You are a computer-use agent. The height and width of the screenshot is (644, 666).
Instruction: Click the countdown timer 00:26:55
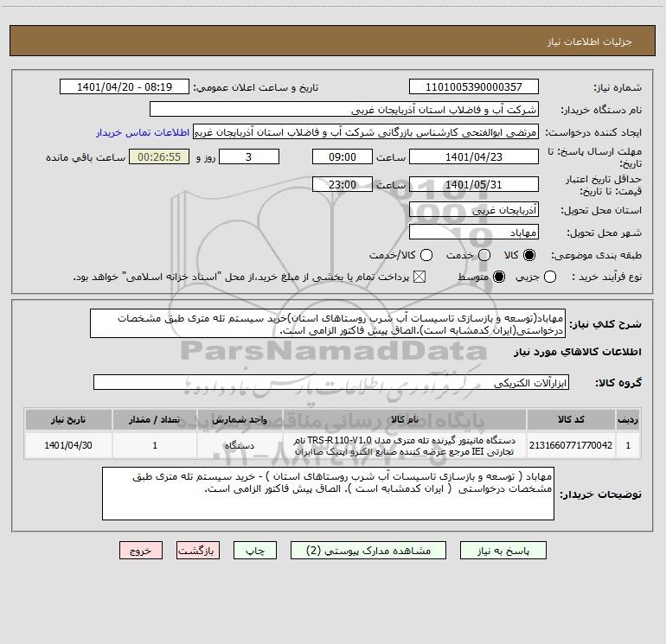click(159, 156)
